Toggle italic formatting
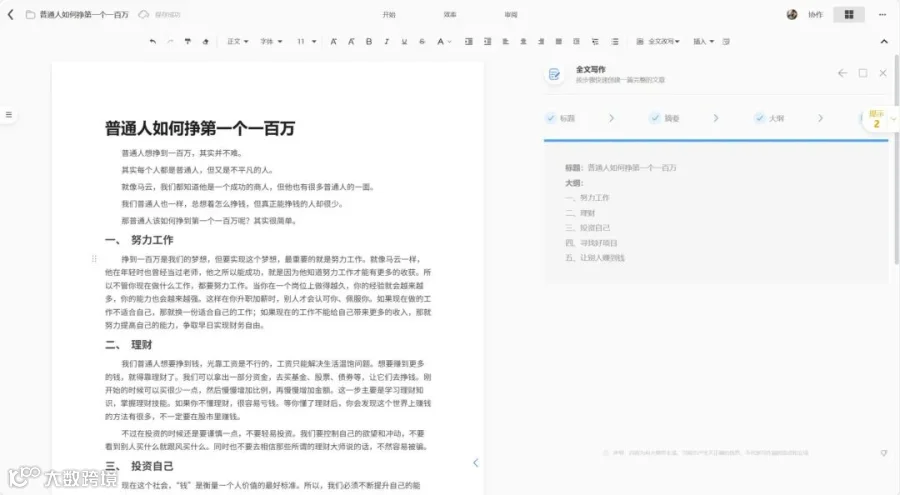 [x=386, y=41]
